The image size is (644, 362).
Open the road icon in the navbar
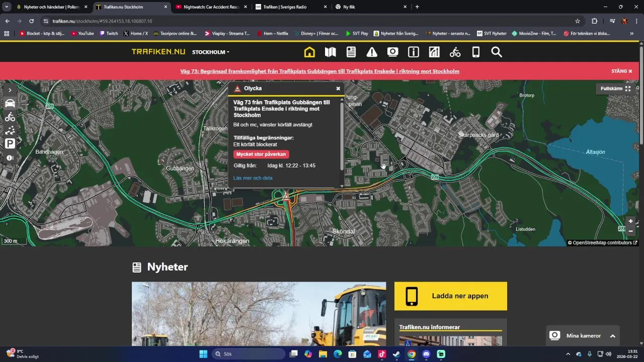tap(434, 52)
